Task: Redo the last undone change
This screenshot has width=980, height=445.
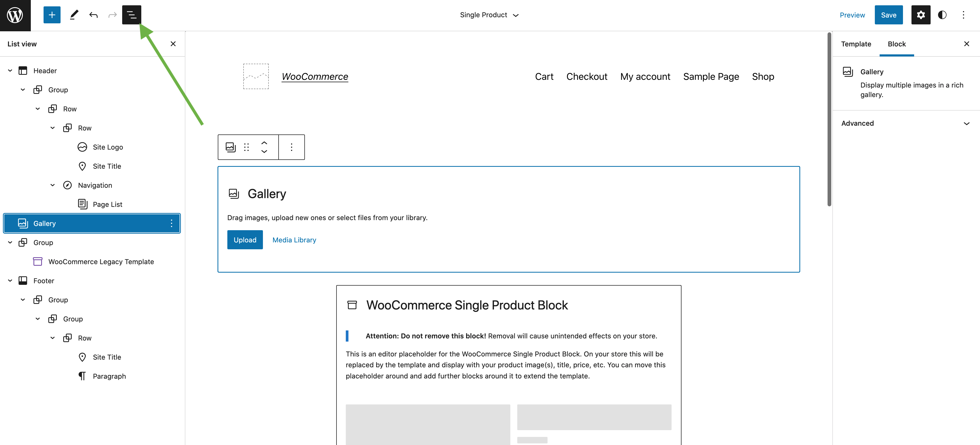Action: coord(112,15)
